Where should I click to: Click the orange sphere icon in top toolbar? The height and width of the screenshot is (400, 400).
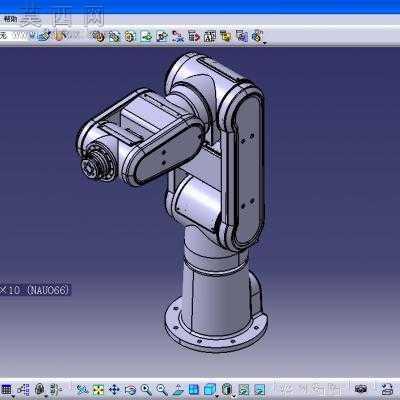pos(59,36)
